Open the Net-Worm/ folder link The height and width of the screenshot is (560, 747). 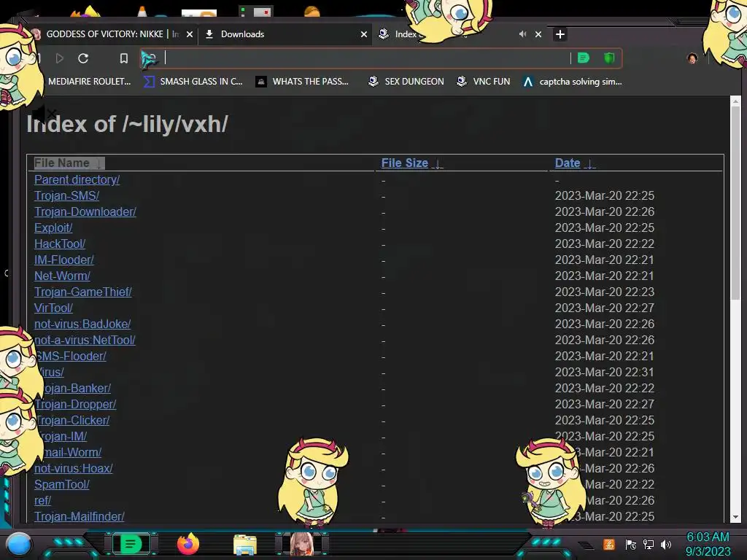coord(62,276)
